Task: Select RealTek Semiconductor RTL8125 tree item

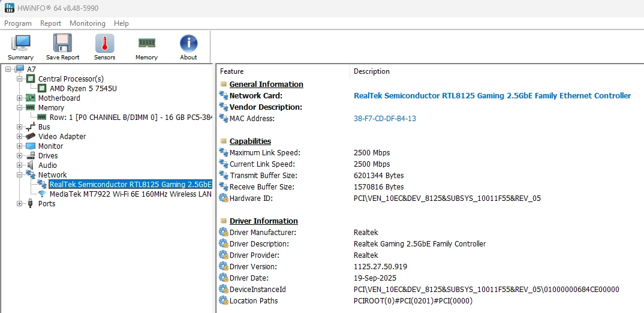Action: (x=131, y=184)
